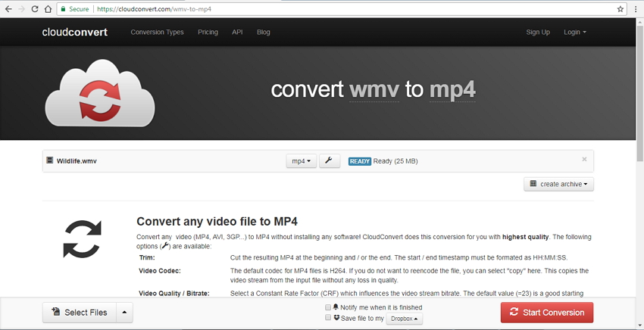This screenshot has height=330, width=644.
Task: Click the browser back arrow
Action: pos(8,8)
